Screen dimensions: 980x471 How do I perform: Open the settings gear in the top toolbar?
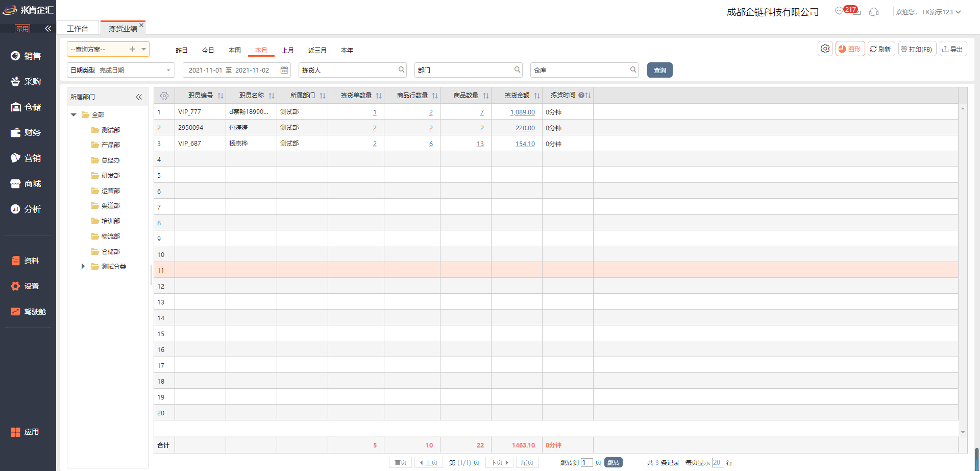pyautogui.click(x=825, y=49)
